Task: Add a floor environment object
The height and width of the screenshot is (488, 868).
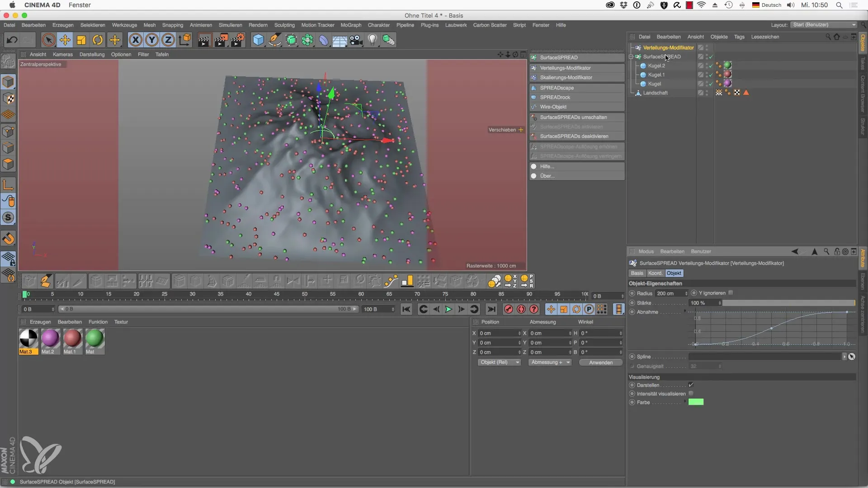Action: tap(340, 40)
